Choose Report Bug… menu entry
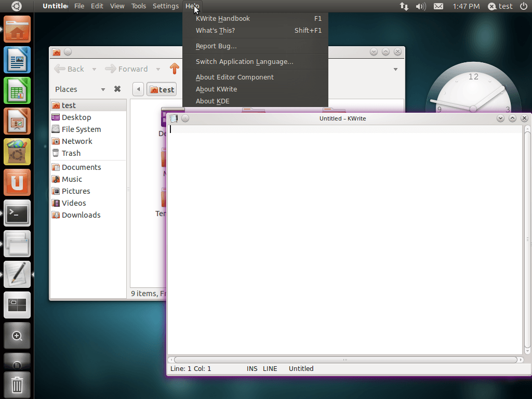The image size is (532, 399). pyautogui.click(x=216, y=46)
